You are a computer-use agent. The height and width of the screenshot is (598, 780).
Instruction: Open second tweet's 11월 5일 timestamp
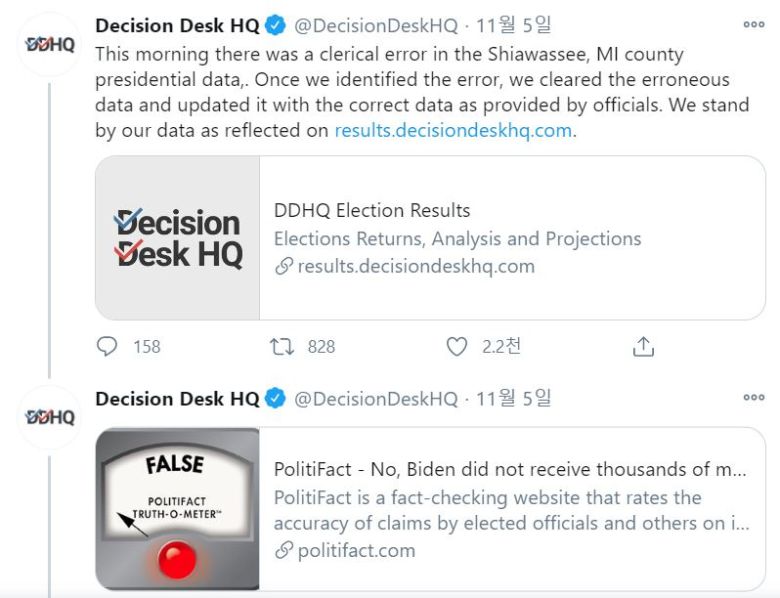(x=513, y=399)
